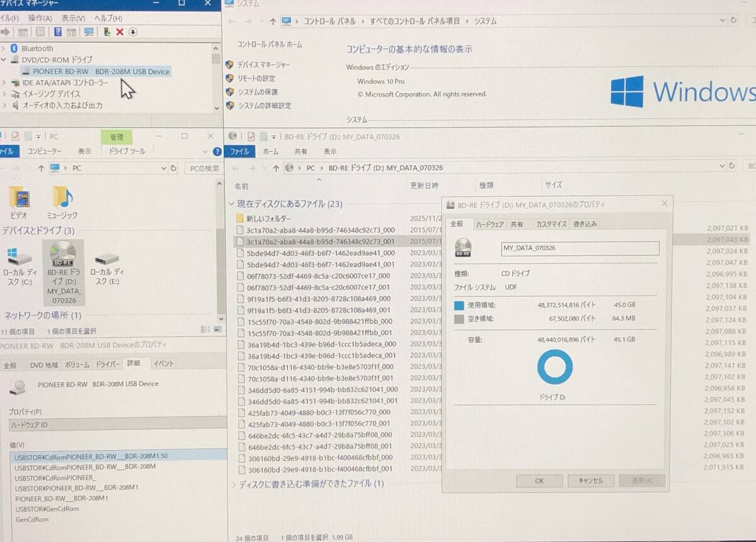Viewport: 756px width, 542px height.
Task: Open リモートの設定 link
Action: point(256,79)
